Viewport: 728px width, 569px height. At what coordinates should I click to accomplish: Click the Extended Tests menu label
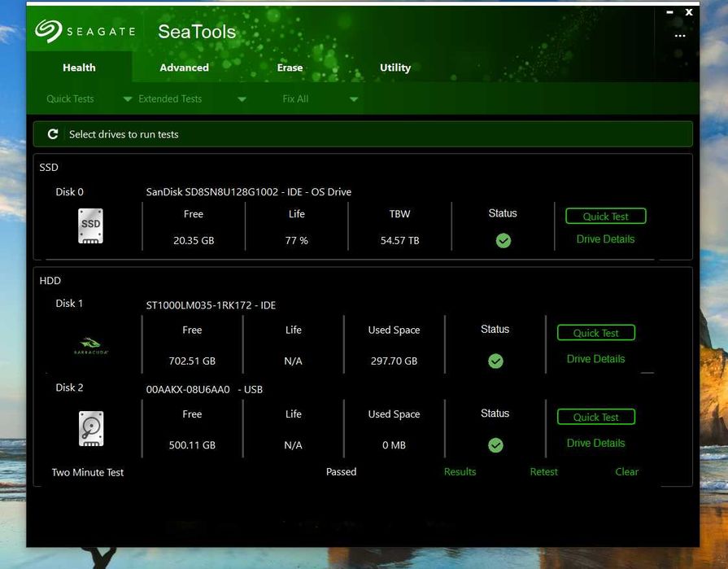[170, 99]
